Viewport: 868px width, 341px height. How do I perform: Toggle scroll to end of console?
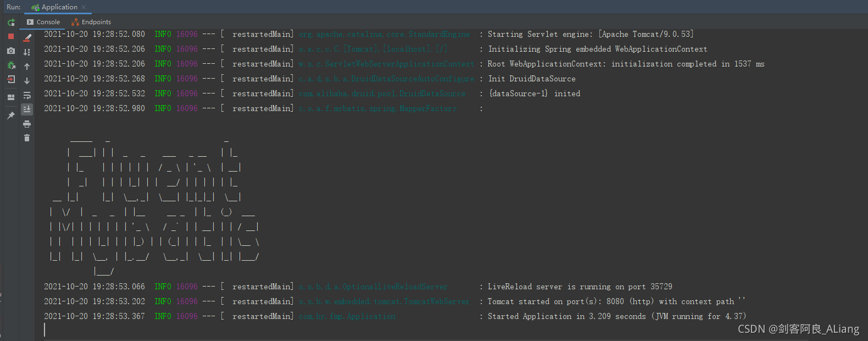(x=27, y=109)
